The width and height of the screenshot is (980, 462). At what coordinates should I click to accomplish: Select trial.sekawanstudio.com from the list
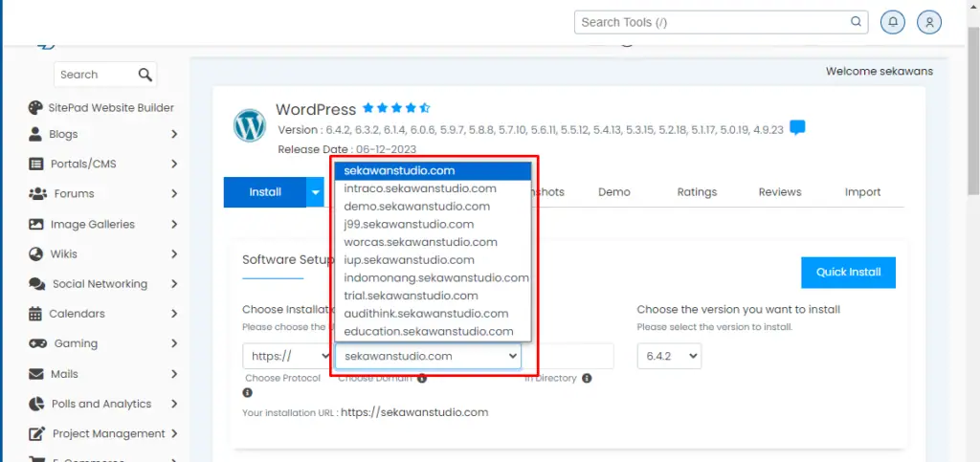point(433,296)
